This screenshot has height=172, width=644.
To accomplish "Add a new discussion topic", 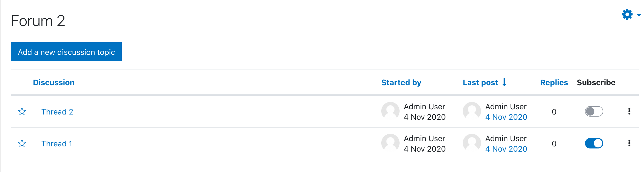I will [66, 52].
